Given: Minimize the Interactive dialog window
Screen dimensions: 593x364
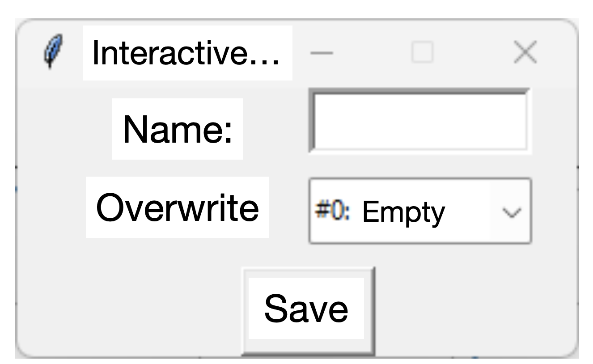Looking at the screenshot, I should coord(322,53).
